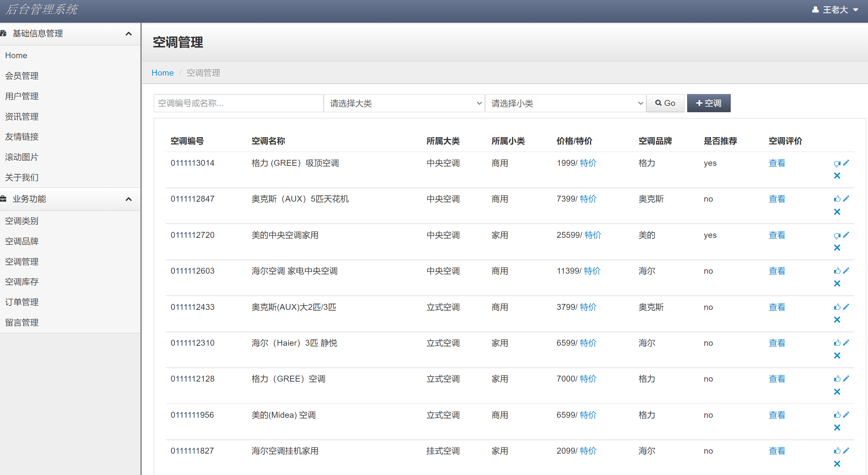Click the user icon beside 王老大

[x=815, y=10]
